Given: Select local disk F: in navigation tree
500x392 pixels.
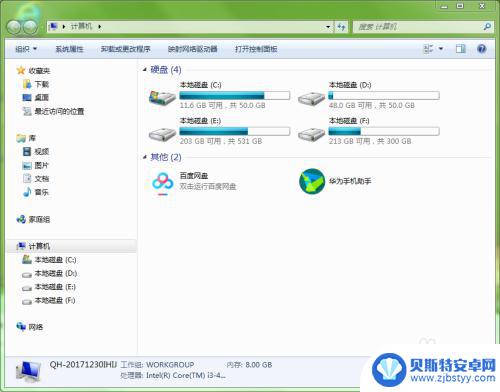Looking at the screenshot, I should [x=48, y=301].
